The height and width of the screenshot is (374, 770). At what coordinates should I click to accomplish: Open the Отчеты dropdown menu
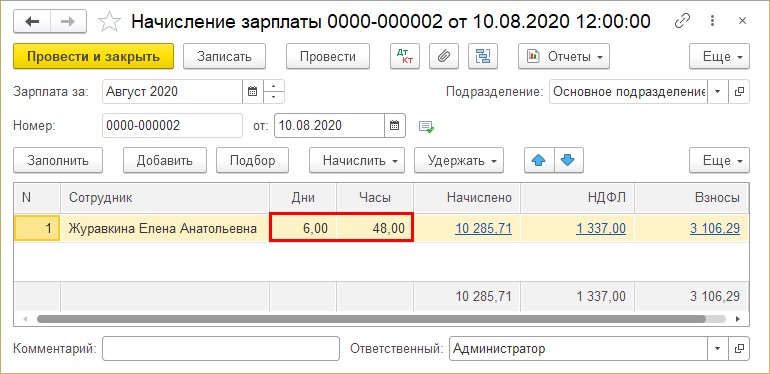point(564,56)
